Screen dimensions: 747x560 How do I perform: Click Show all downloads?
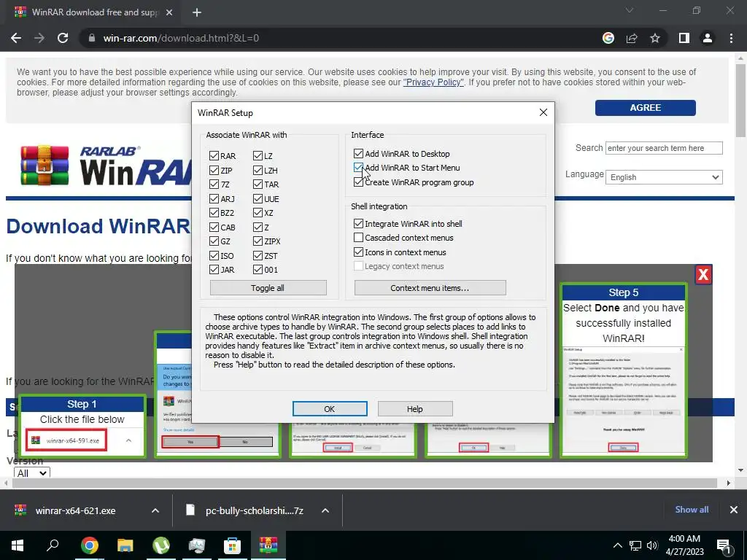pyautogui.click(x=692, y=510)
